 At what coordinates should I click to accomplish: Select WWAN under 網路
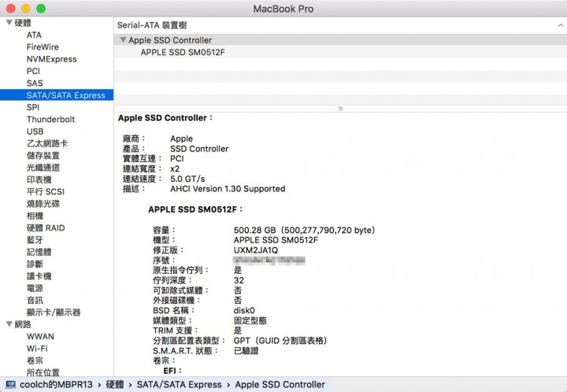point(40,336)
